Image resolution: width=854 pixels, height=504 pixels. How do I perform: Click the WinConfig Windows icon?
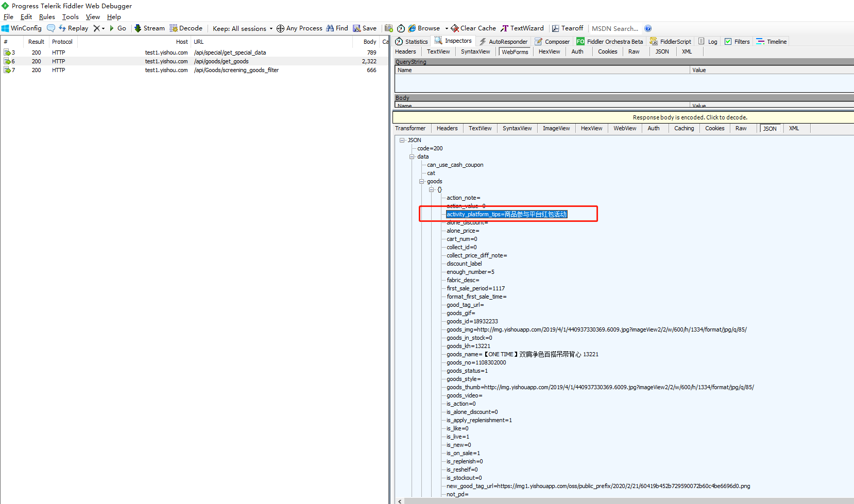coord(5,28)
